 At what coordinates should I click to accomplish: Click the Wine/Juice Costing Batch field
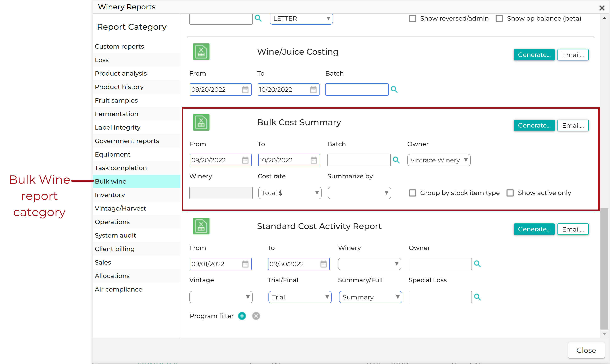tap(357, 89)
